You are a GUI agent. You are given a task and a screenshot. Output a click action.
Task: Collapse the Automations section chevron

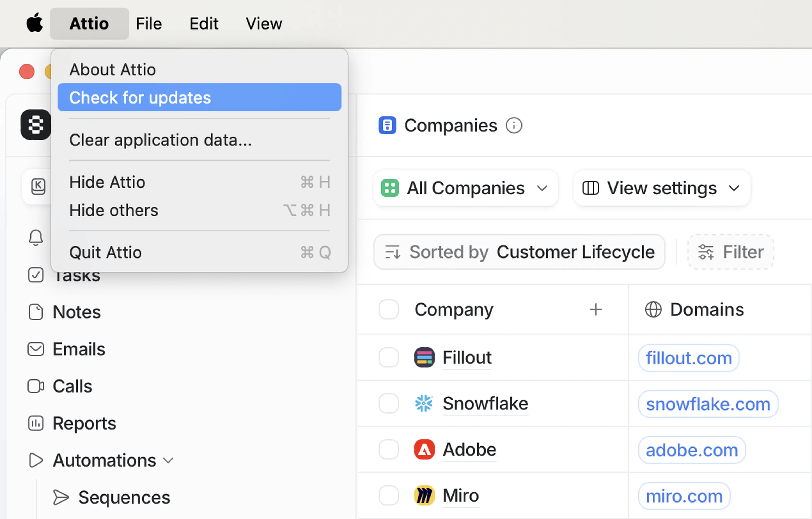pyautogui.click(x=168, y=461)
